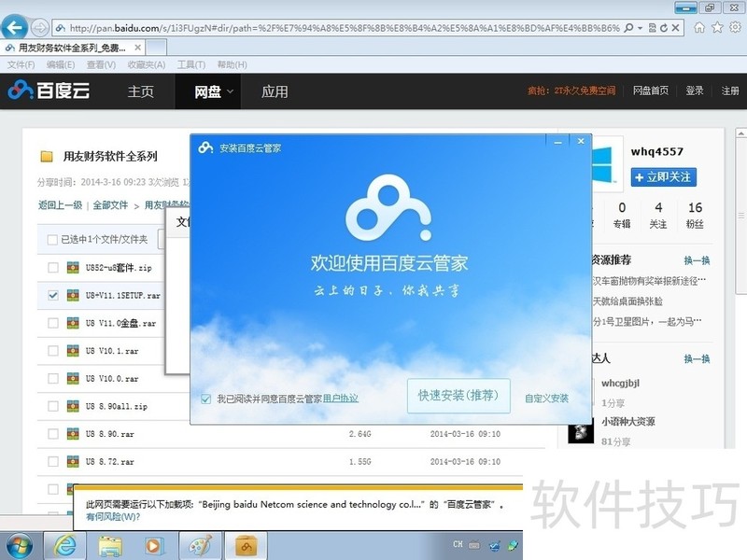This screenshot has width=747, height=560.
Task: Open the IE settings gear icon
Action: (736, 27)
